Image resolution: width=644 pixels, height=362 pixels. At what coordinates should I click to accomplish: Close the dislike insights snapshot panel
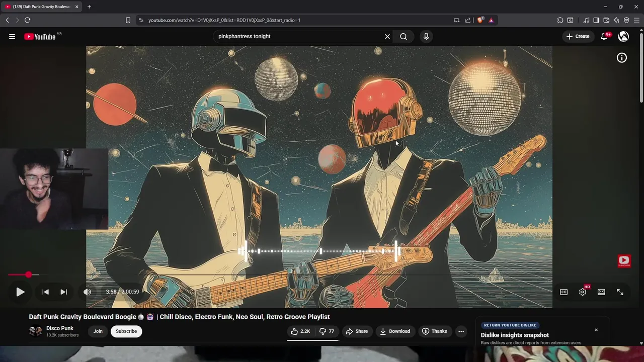pos(596,330)
